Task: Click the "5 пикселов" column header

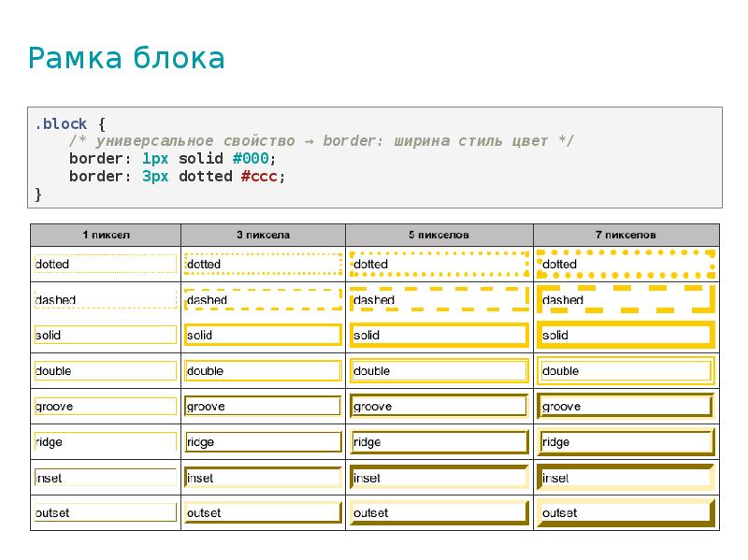Action: click(x=439, y=235)
